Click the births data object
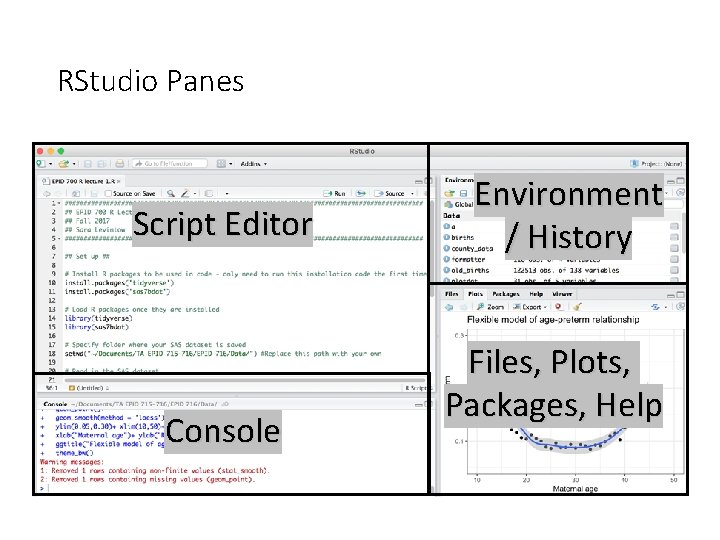Image resolution: width=720 pixels, height=540 pixels. tap(462, 237)
